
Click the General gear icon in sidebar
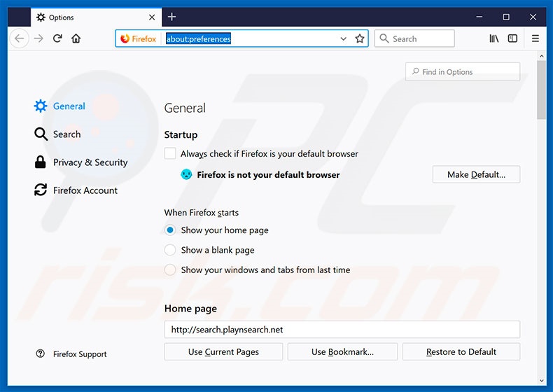pyautogui.click(x=41, y=106)
